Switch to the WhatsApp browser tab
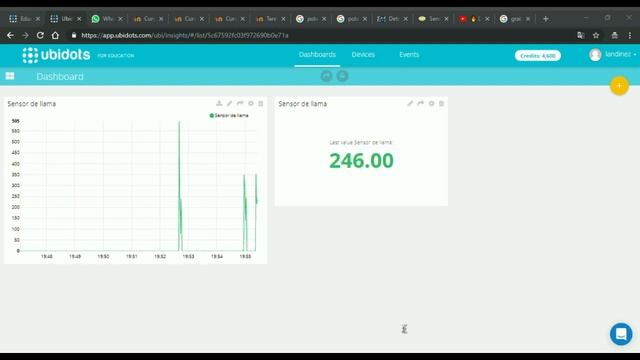Image resolution: width=640 pixels, height=360 pixels. [107, 19]
